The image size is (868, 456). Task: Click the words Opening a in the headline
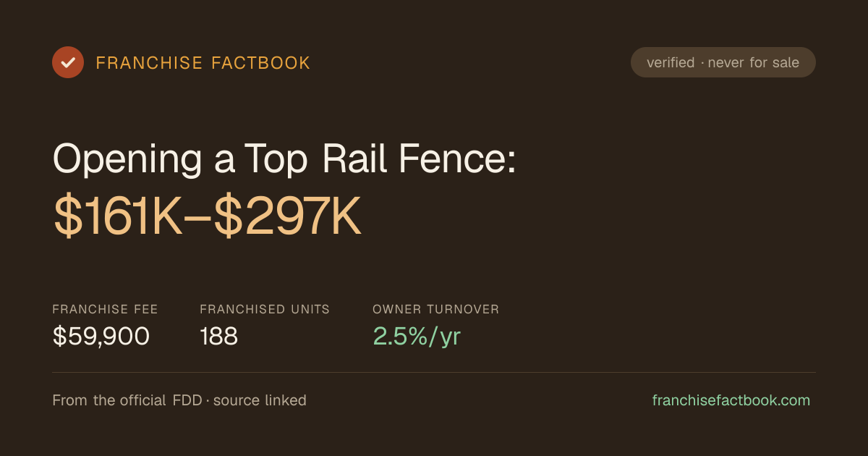click(x=144, y=159)
